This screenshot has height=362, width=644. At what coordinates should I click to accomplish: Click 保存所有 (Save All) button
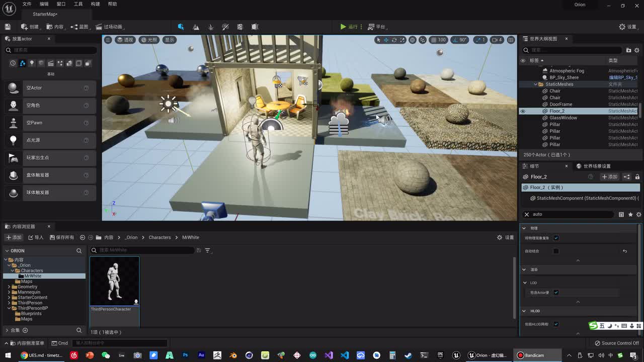tap(62, 237)
